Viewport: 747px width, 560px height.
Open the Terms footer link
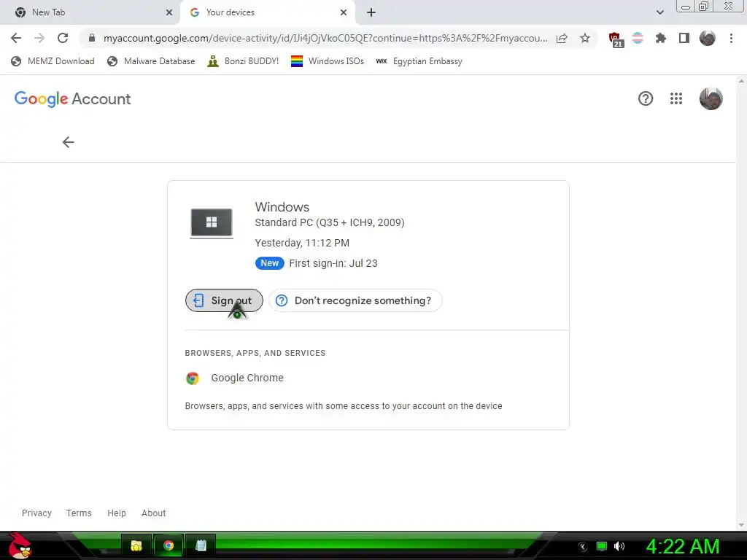pos(79,513)
